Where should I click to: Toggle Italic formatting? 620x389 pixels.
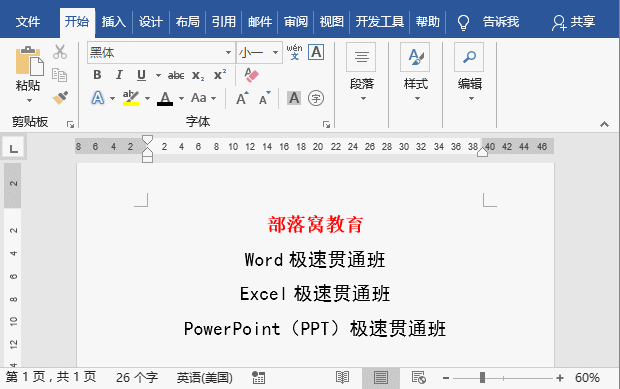coord(119,75)
